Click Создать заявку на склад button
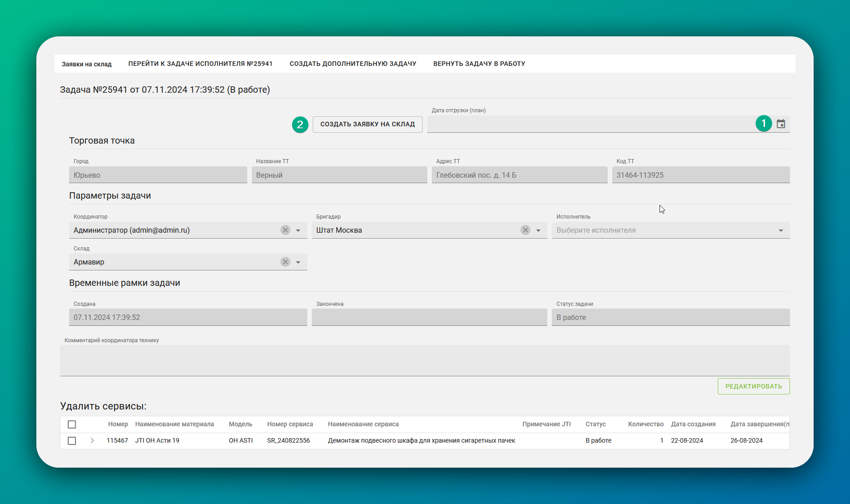The image size is (850, 504). click(x=368, y=124)
